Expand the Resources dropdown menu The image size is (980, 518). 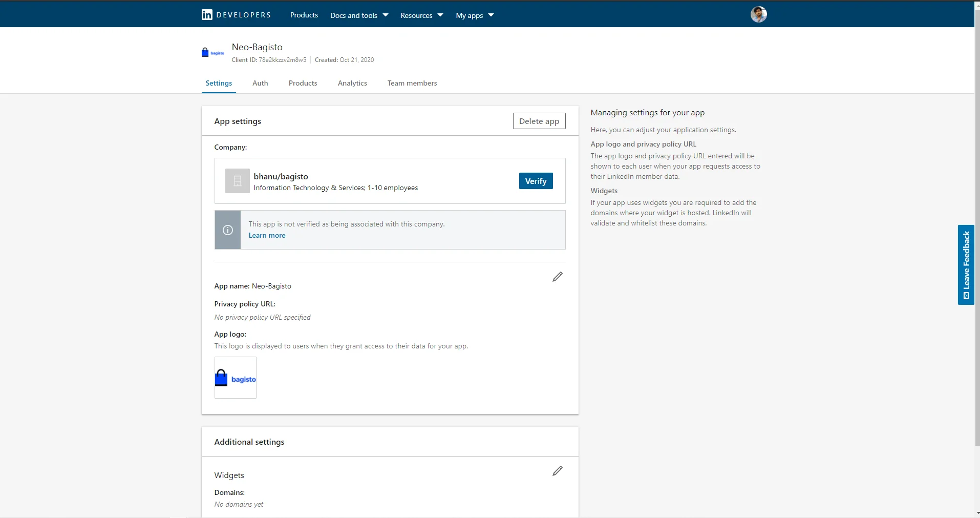pyautogui.click(x=421, y=15)
